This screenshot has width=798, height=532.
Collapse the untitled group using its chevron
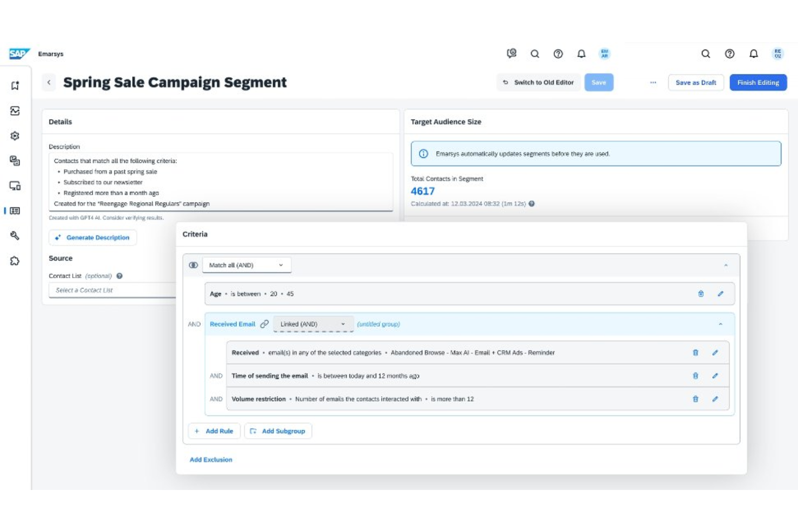pyautogui.click(x=721, y=324)
